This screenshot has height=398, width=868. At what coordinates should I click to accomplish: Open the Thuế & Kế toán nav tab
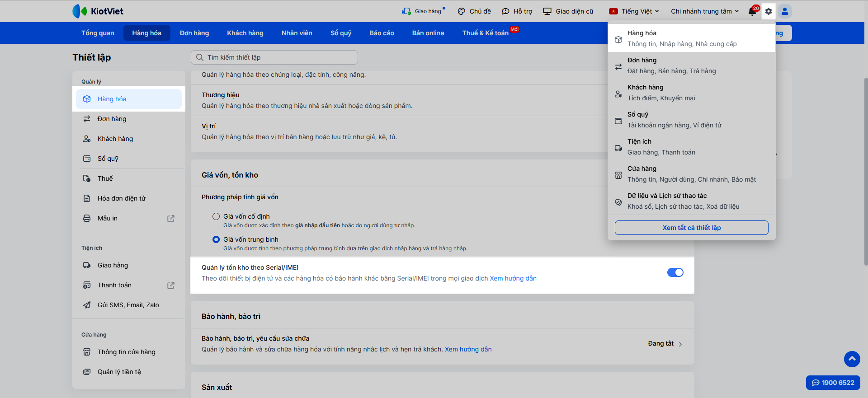tap(486, 33)
